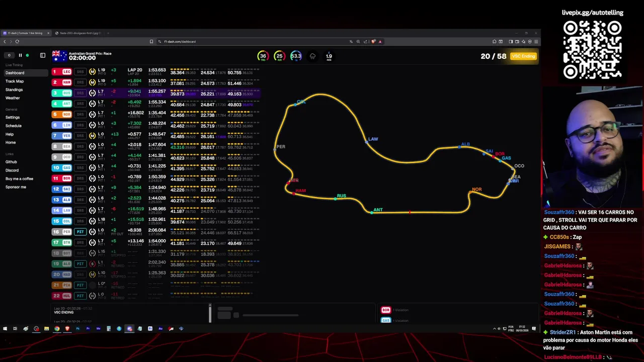Open the translate page icon

pyautogui.click(x=351, y=42)
